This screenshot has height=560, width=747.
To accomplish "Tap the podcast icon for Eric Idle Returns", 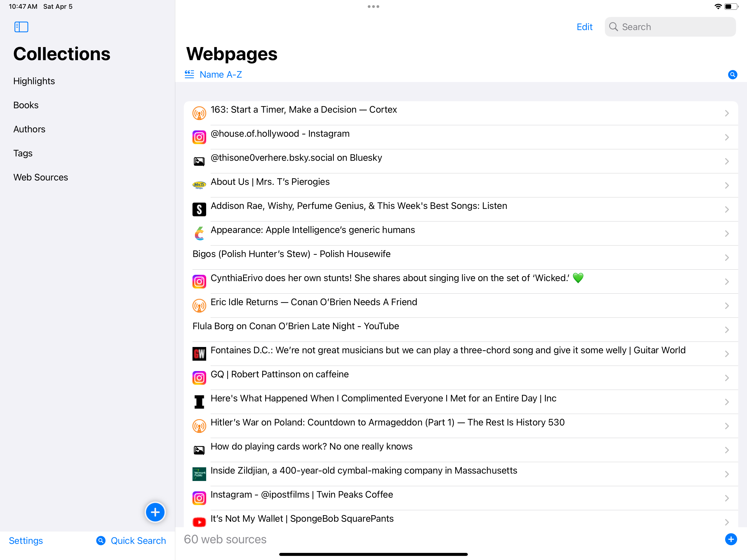I will 199,306.
